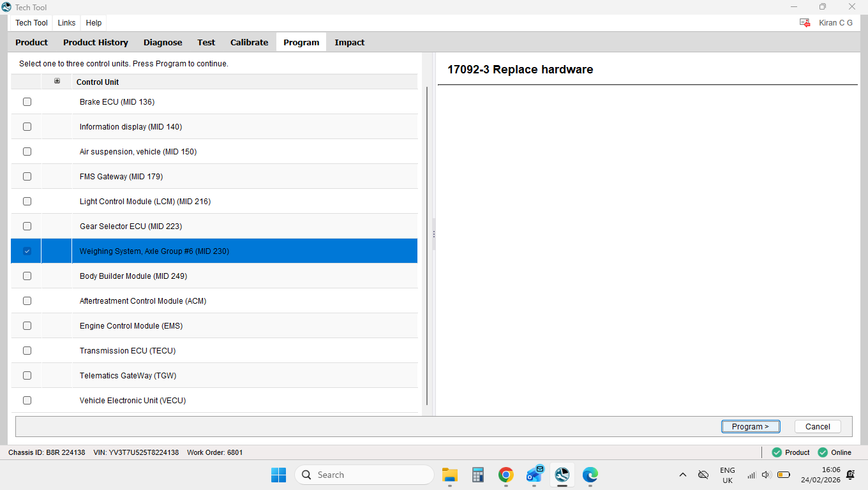Click the volume speaker tray icon
The height and width of the screenshot is (490, 868).
click(x=767, y=475)
